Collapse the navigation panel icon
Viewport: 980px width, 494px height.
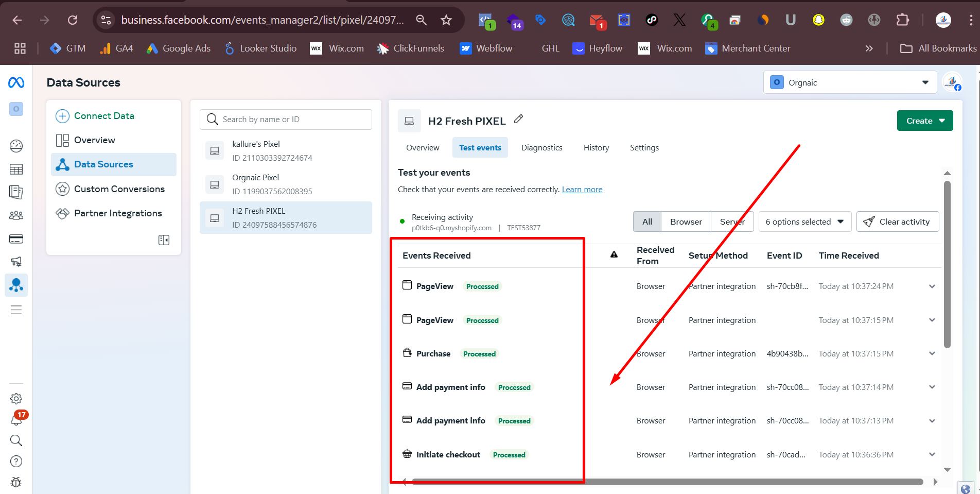click(x=164, y=240)
